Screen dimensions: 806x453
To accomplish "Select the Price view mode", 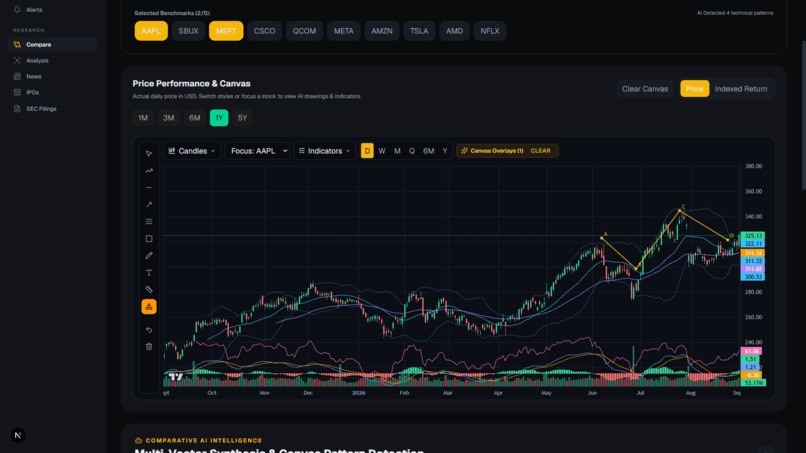I will [694, 88].
